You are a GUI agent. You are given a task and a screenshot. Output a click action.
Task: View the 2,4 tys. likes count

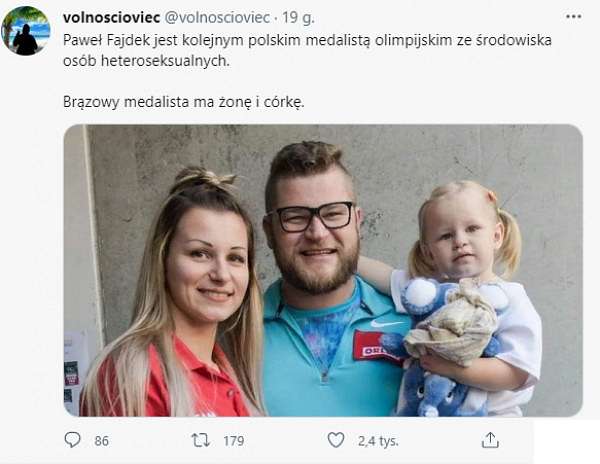tap(378, 441)
